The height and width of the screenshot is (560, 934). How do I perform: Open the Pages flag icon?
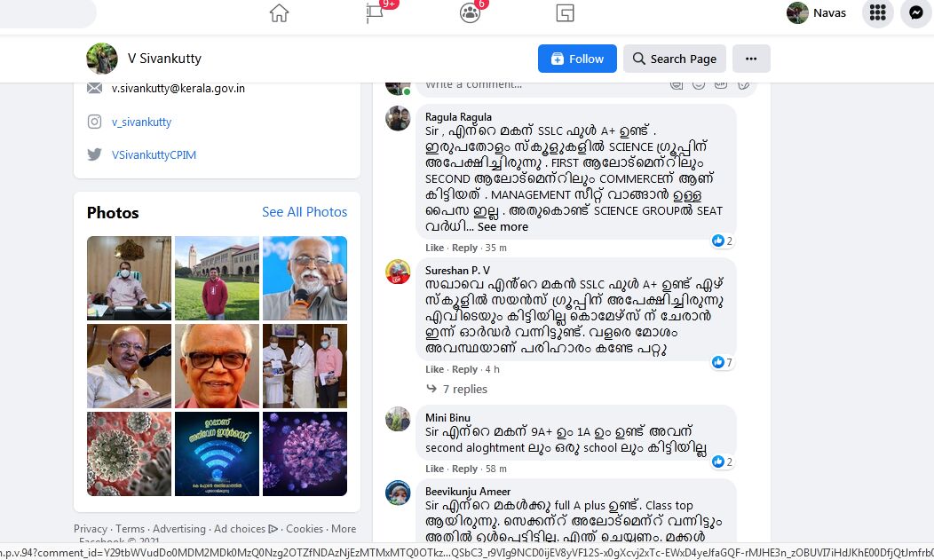tap(375, 12)
